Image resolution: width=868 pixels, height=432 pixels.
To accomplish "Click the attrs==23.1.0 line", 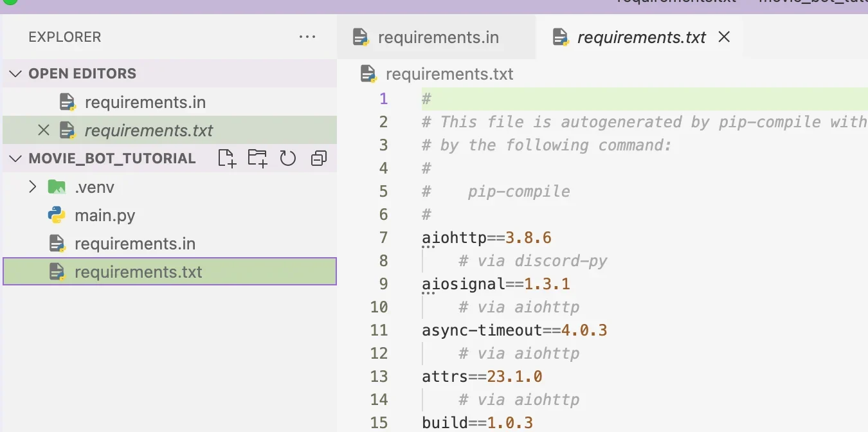I will pos(482,377).
